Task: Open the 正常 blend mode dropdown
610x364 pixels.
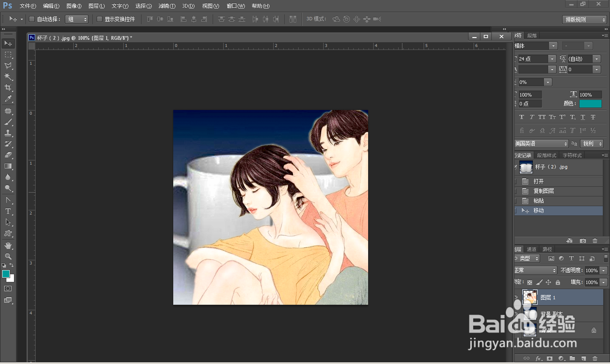Action: 535,270
